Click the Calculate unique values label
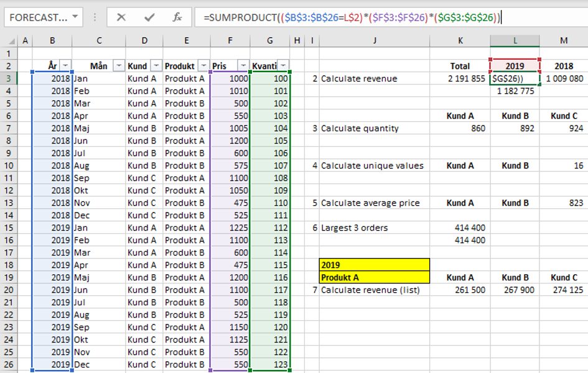588x373 pixels. pyautogui.click(x=372, y=165)
